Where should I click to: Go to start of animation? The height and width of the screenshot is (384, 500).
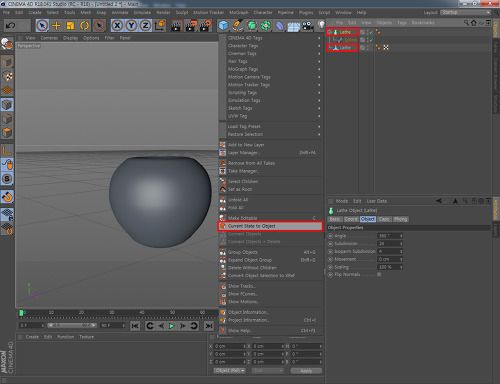[x=135, y=326]
